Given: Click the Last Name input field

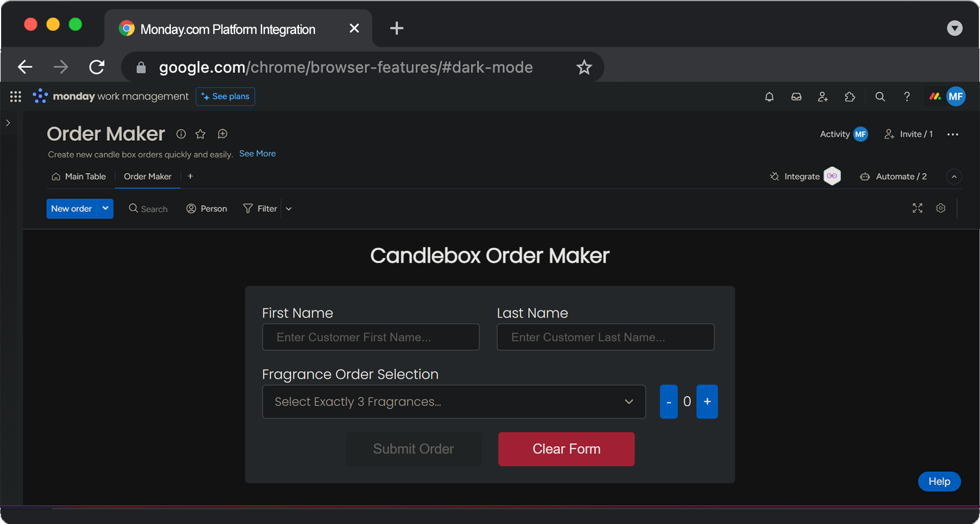Looking at the screenshot, I should [x=605, y=337].
